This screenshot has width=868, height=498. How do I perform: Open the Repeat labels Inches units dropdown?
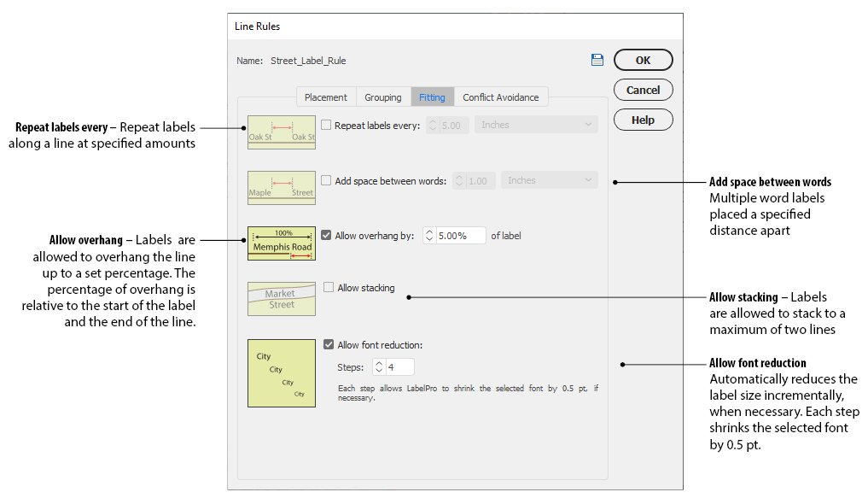(536, 125)
